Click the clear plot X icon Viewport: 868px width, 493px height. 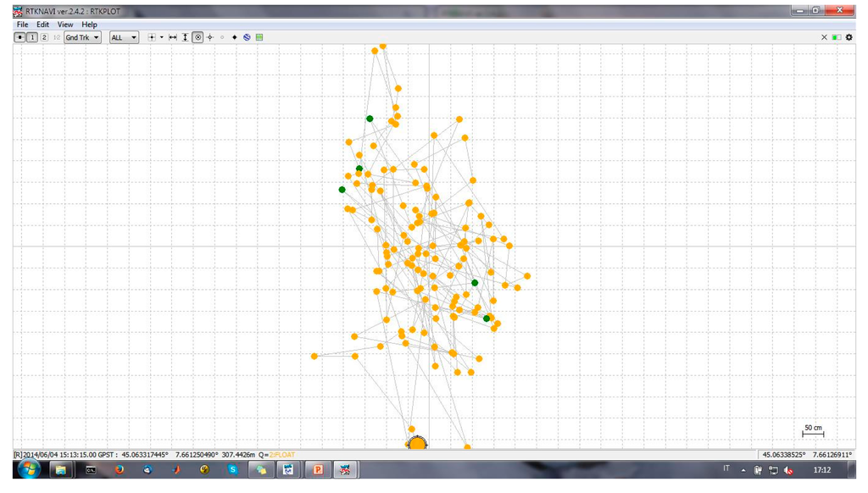(x=824, y=37)
